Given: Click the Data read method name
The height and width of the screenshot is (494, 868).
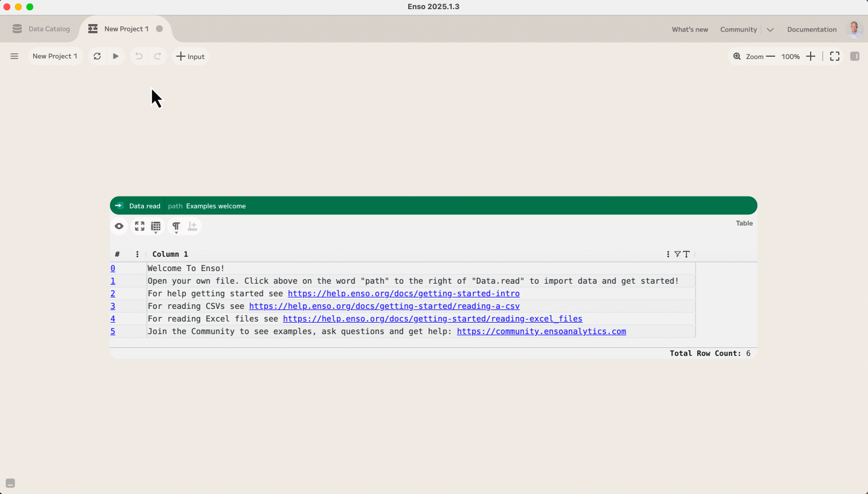Looking at the screenshot, I should [x=145, y=206].
